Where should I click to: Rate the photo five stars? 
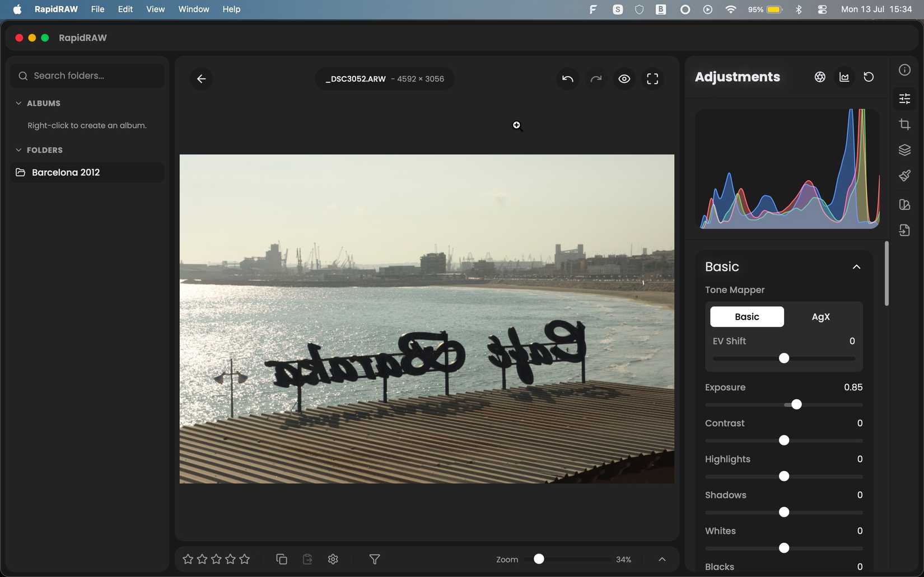245,559
